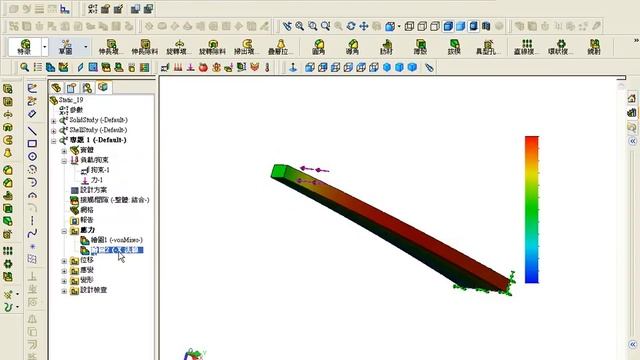The image size is (640, 360).
Task: Select the Fillet (圓角) tool
Action: tap(319, 47)
